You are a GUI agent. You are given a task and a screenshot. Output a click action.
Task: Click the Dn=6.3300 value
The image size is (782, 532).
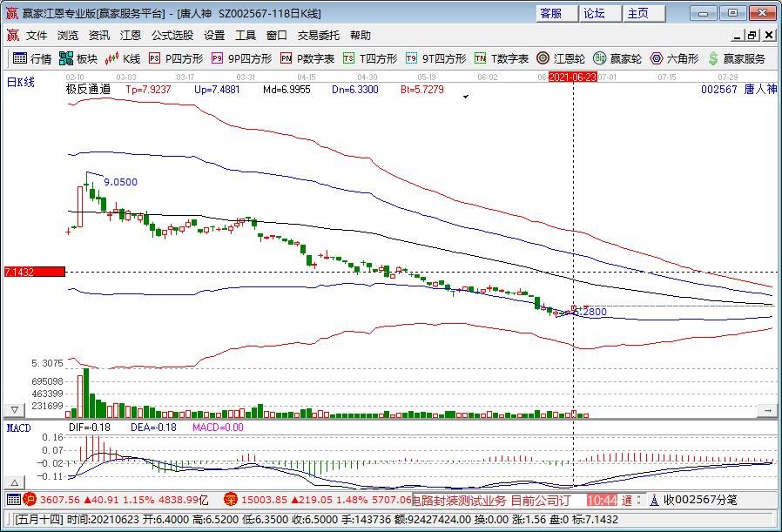[355, 90]
